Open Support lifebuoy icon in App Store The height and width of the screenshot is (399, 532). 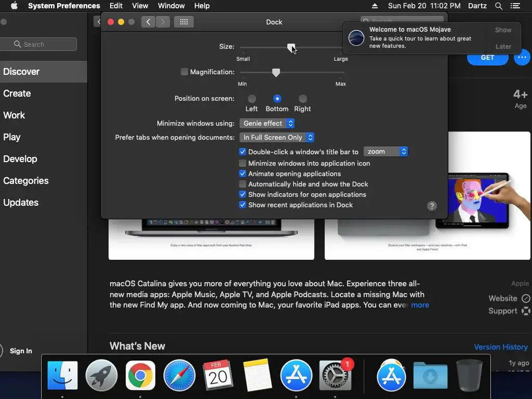pos(526,311)
